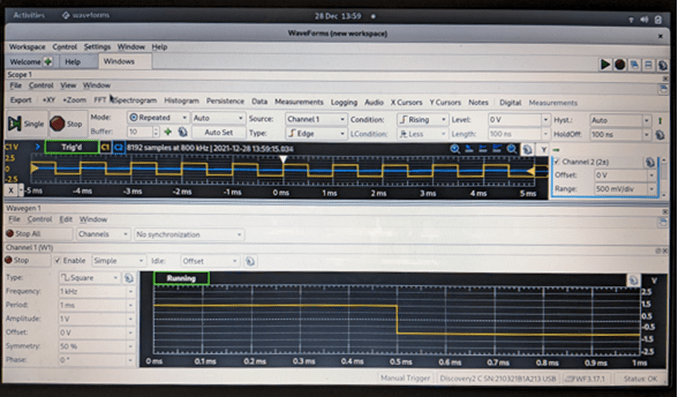Click the gear icon at the top toolbar's far end
Image resolution: width=678 pixels, height=398 pixels.
pyautogui.click(x=662, y=65)
